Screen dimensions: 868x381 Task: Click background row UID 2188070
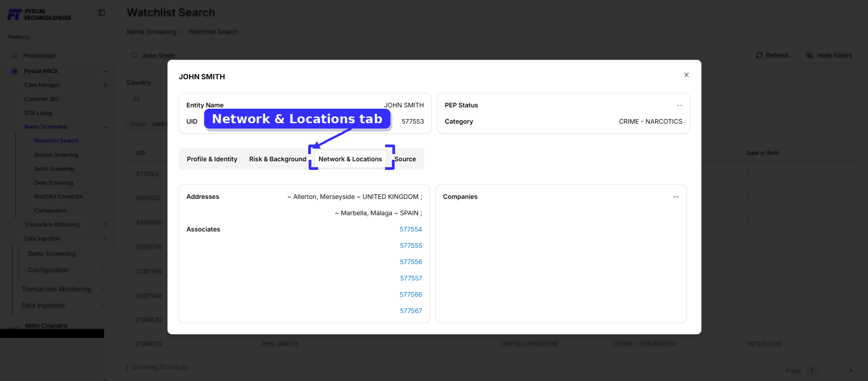click(149, 344)
